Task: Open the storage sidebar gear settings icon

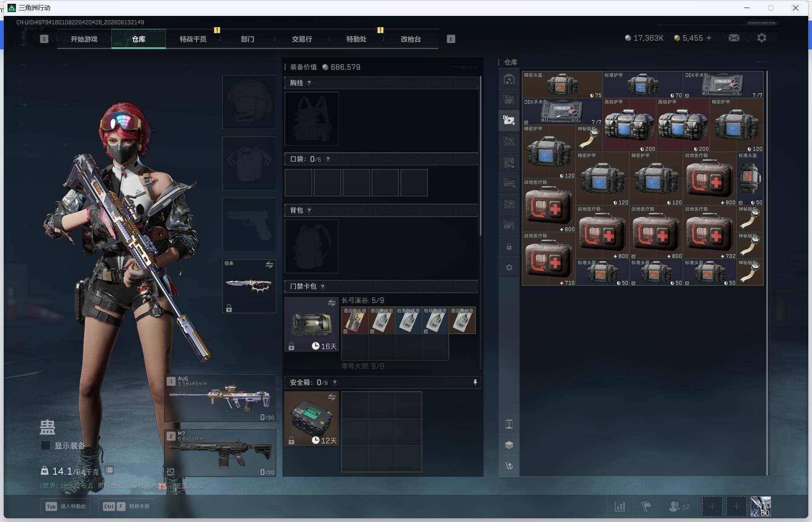Action: click(509, 267)
